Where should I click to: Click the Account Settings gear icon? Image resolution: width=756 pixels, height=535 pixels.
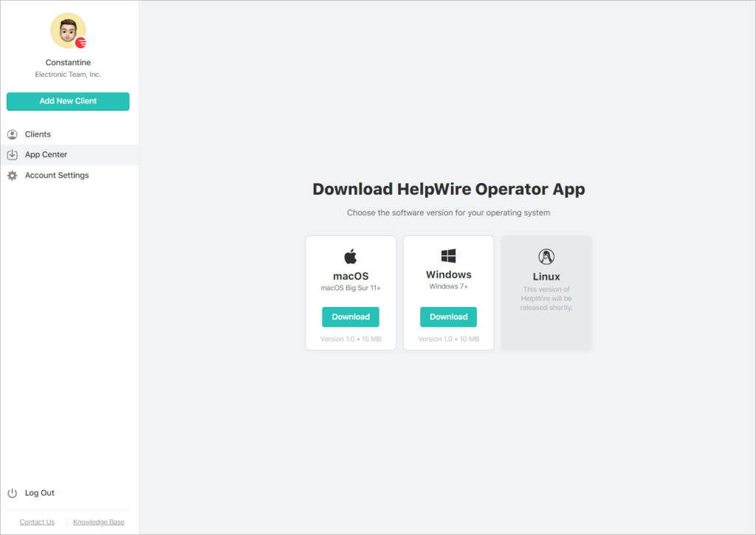13,175
